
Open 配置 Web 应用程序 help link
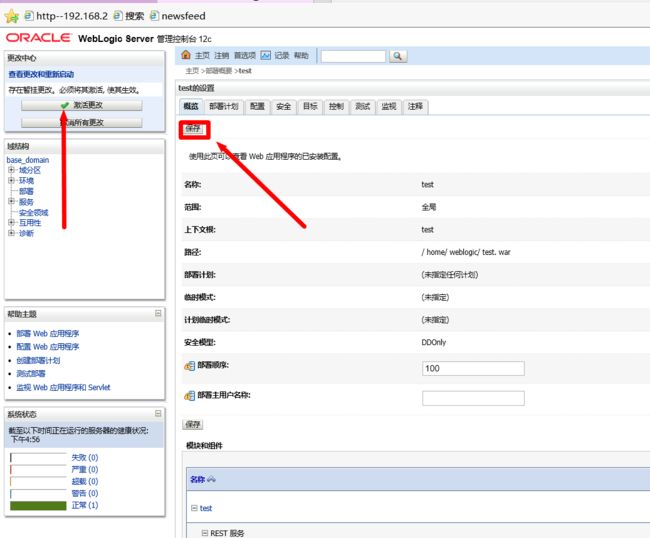48,347
